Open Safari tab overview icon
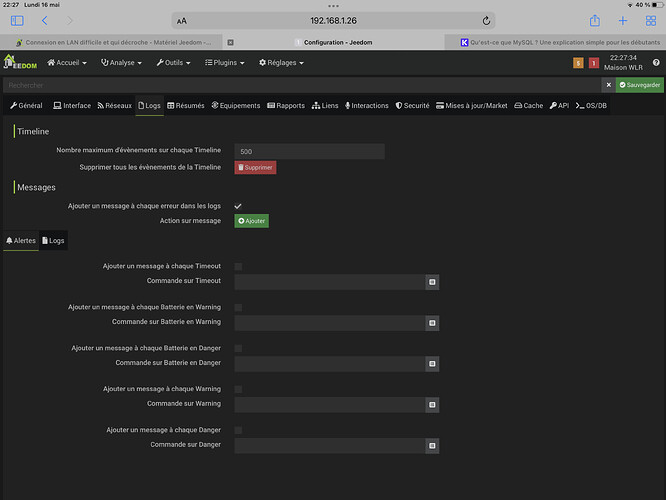Viewport: 666px width, 500px height. 649,20
